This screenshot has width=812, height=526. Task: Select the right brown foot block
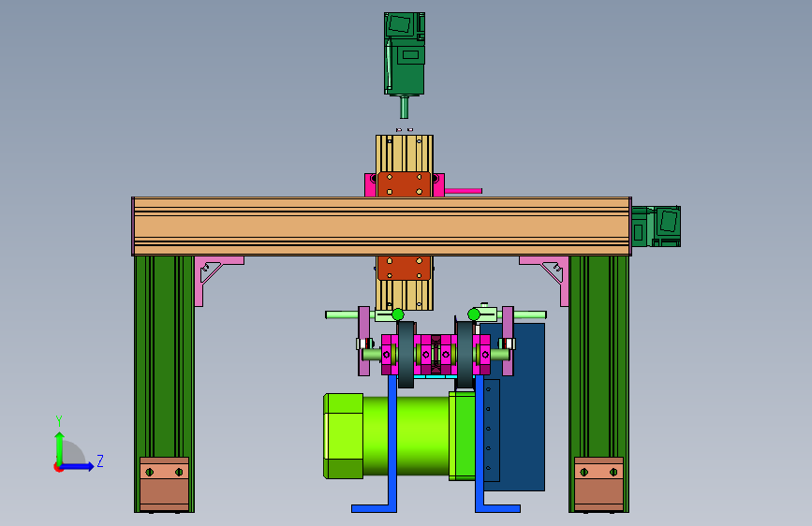click(598, 484)
